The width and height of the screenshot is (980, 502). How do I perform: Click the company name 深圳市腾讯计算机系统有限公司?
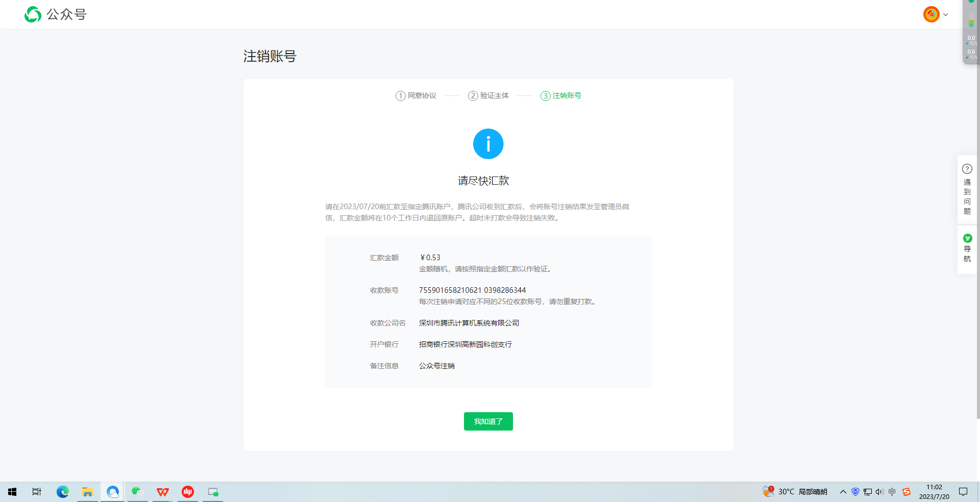point(469,323)
